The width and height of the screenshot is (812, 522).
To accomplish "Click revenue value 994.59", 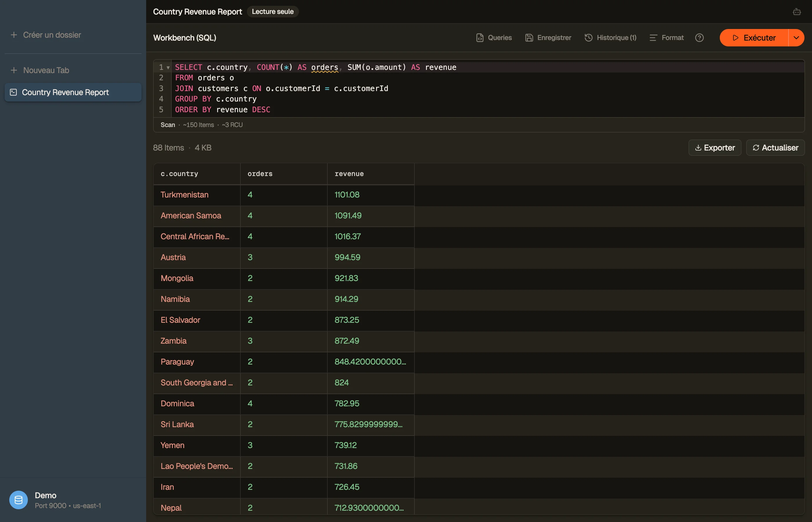I will [347, 258].
